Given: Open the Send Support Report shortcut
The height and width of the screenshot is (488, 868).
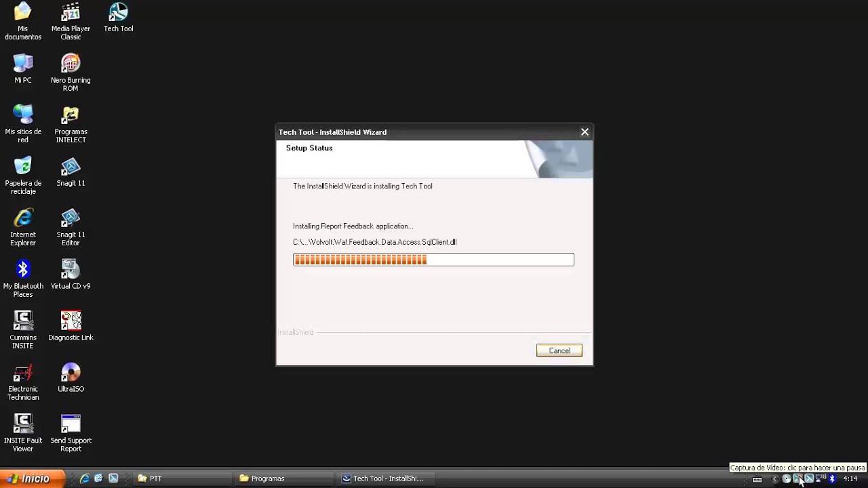Looking at the screenshot, I should [x=71, y=432].
